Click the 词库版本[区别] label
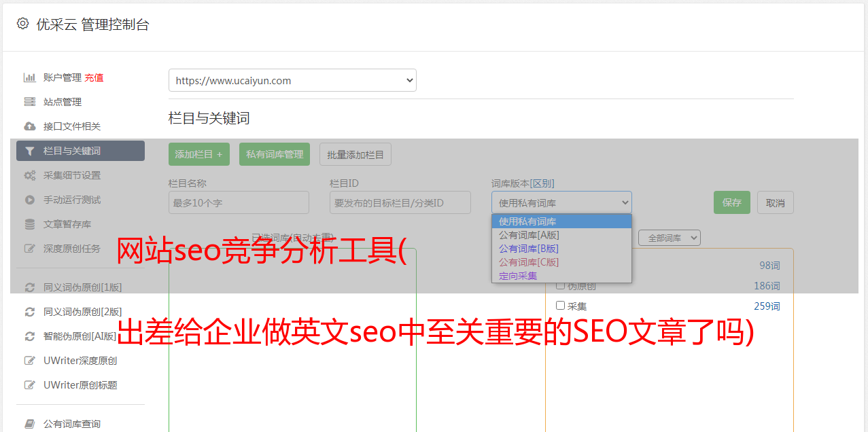The width and height of the screenshot is (868, 432). [523, 183]
